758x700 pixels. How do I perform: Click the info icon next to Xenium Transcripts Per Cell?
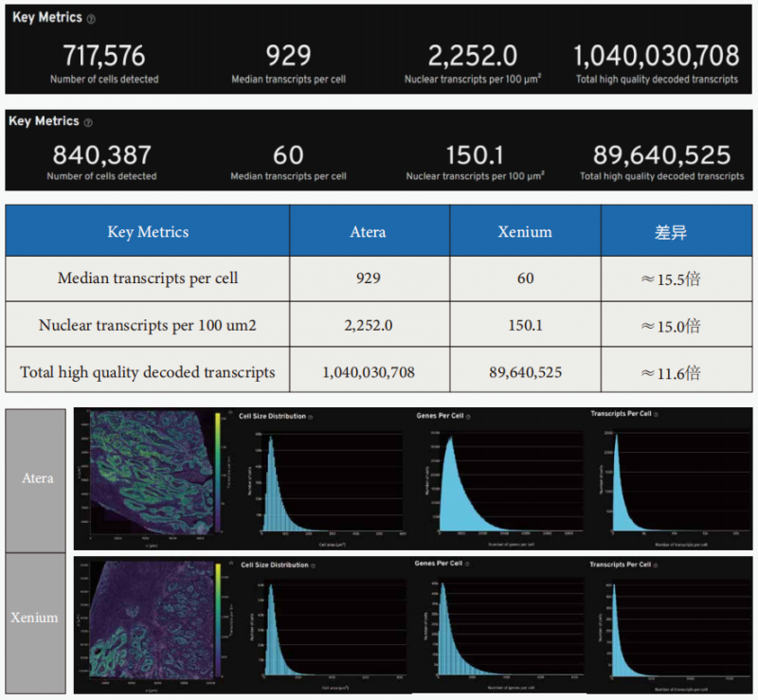pos(655,565)
